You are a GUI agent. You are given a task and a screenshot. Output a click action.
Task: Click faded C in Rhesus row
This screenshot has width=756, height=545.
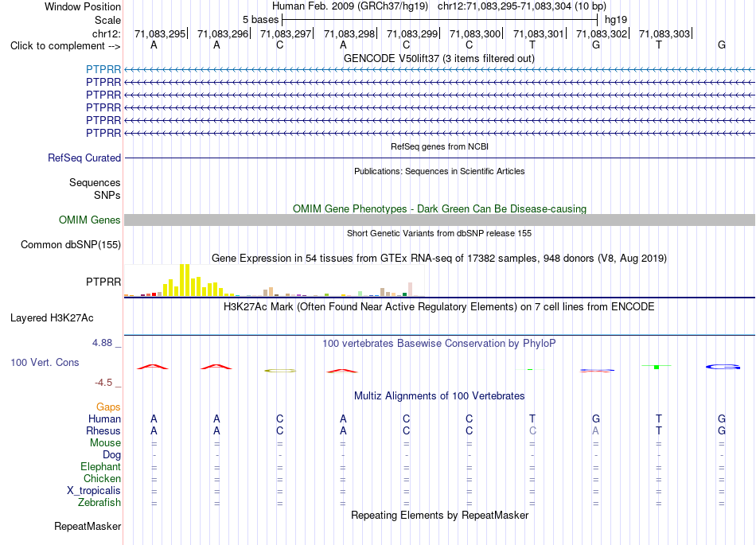(x=532, y=430)
